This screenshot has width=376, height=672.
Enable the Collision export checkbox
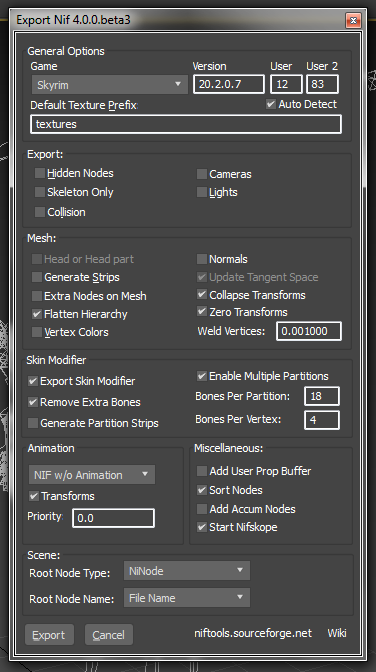point(40,212)
